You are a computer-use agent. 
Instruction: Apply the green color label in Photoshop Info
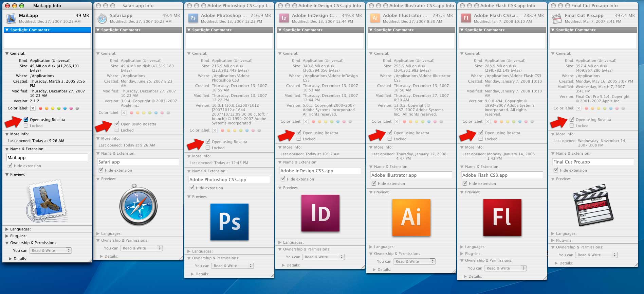pos(241,131)
